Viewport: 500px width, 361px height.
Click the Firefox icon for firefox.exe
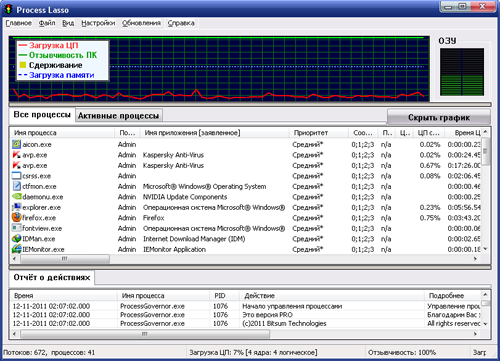click(17, 217)
